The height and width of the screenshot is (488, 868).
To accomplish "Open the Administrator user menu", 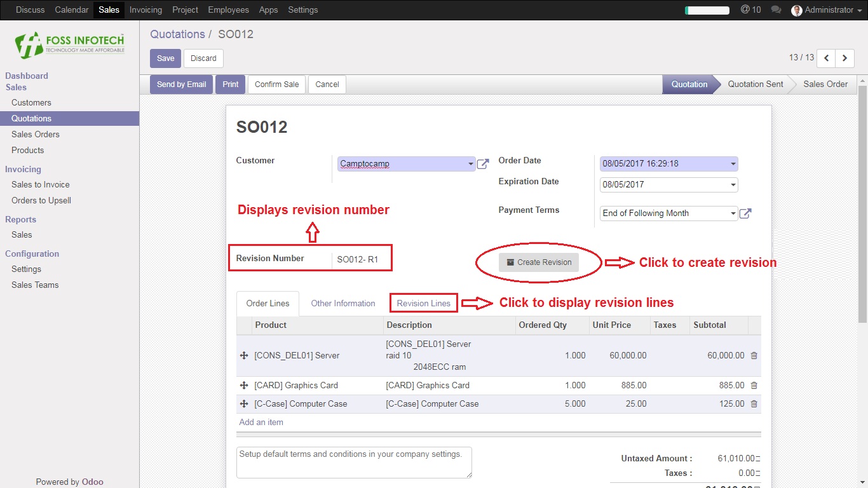I will click(822, 10).
